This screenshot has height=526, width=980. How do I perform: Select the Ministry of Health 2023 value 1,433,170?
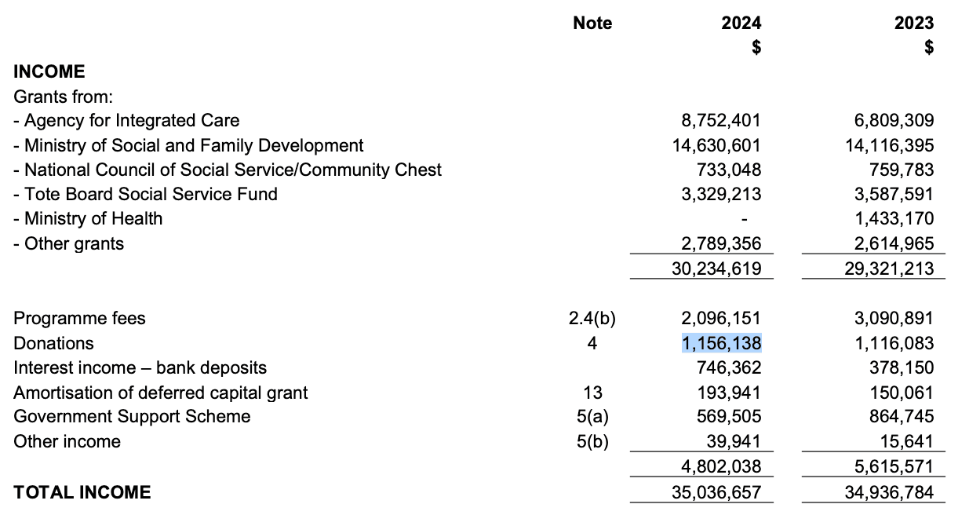pos(894,218)
